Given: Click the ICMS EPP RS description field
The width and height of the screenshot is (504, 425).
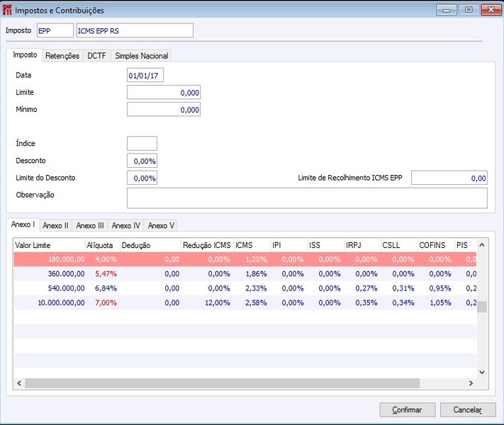Looking at the screenshot, I should (135, 30).
